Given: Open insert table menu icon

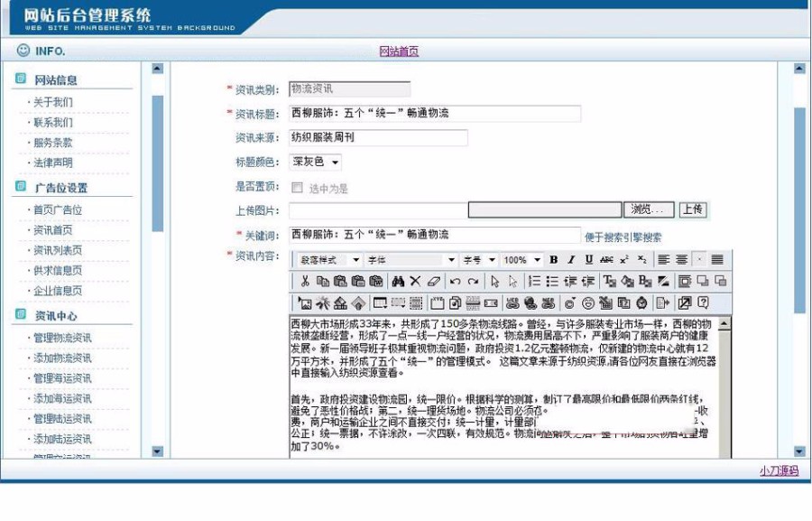Looking at the screenshot, I should (380, 303).
